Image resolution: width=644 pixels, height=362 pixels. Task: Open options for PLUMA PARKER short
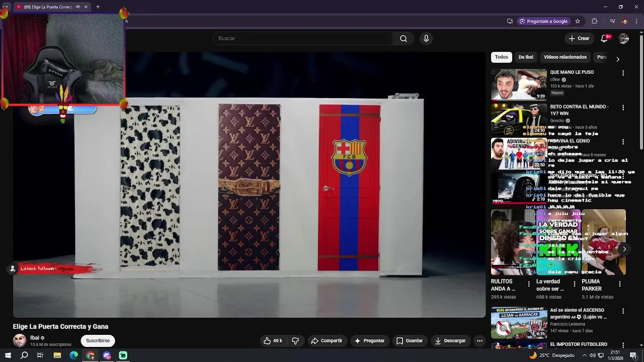[619, 284]
